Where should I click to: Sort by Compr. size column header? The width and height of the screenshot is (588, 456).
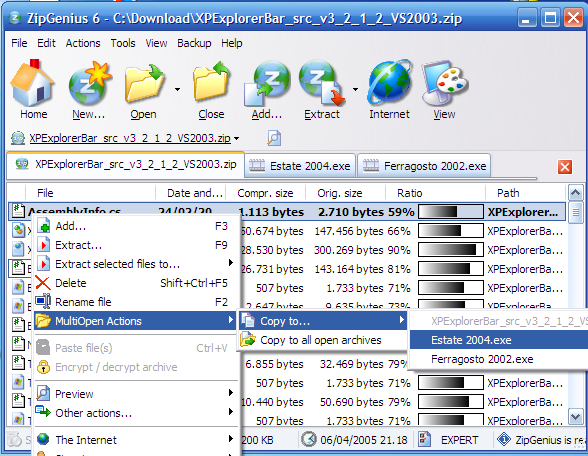[266, 193]
